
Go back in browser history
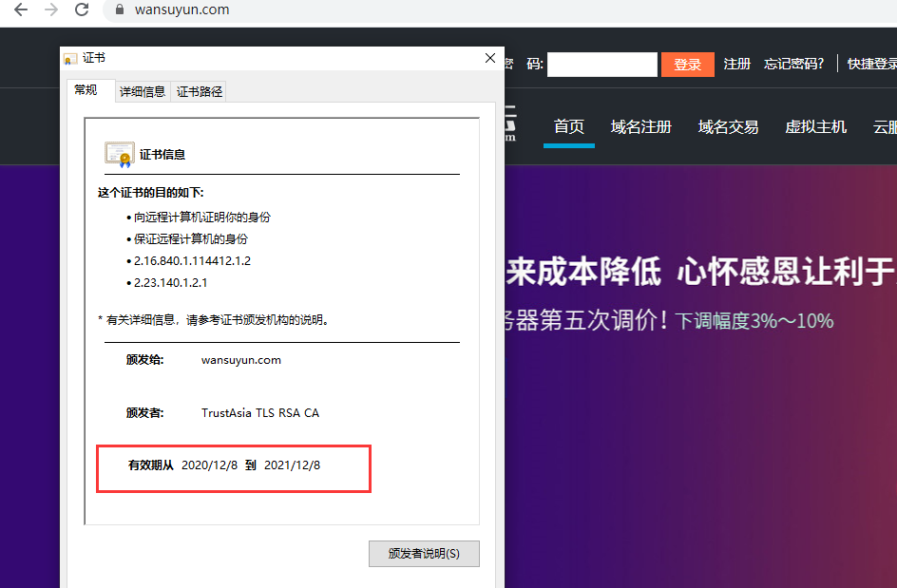(x=21, y=9)
